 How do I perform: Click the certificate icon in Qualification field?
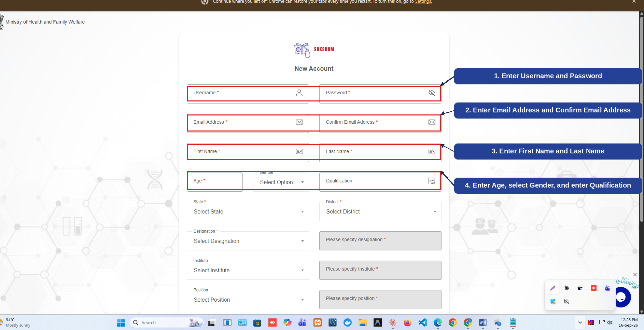432,181
